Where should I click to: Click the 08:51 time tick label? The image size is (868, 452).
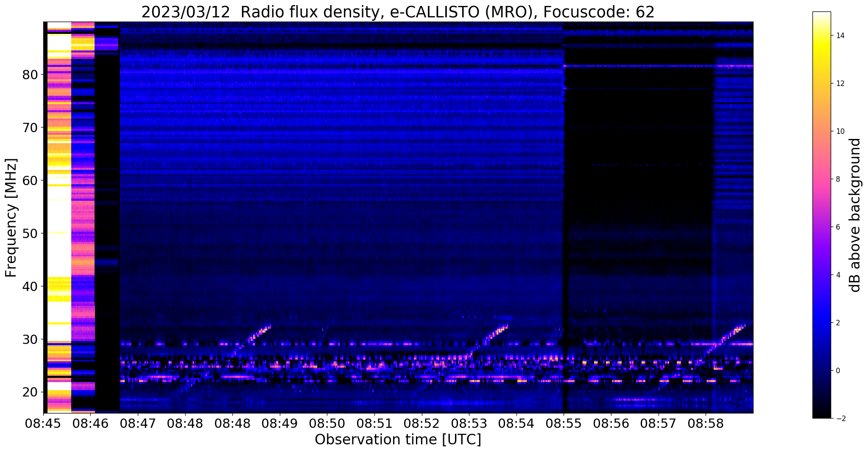click(x=374, y=424)
